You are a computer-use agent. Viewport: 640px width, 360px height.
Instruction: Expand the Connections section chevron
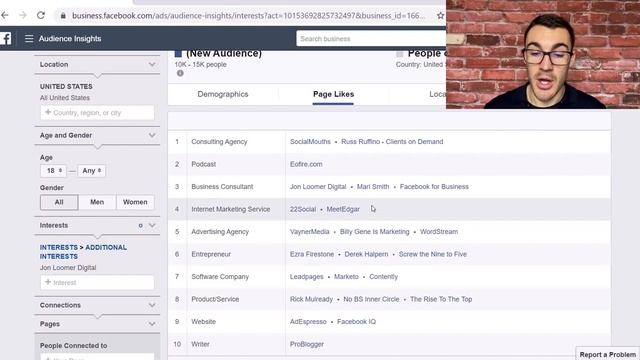click(x=152, y=305)
